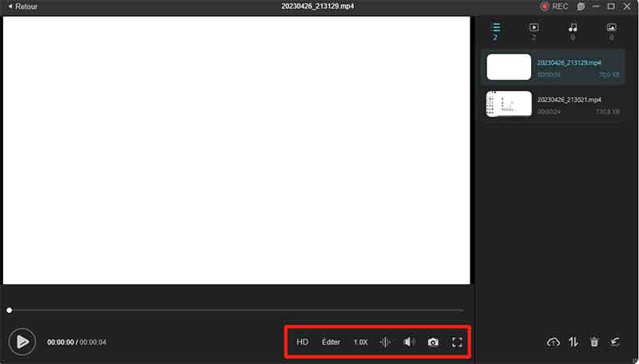Click the video preview area
Image resolution: width=639 pixels, height=364 pixels.
[236, 150]
